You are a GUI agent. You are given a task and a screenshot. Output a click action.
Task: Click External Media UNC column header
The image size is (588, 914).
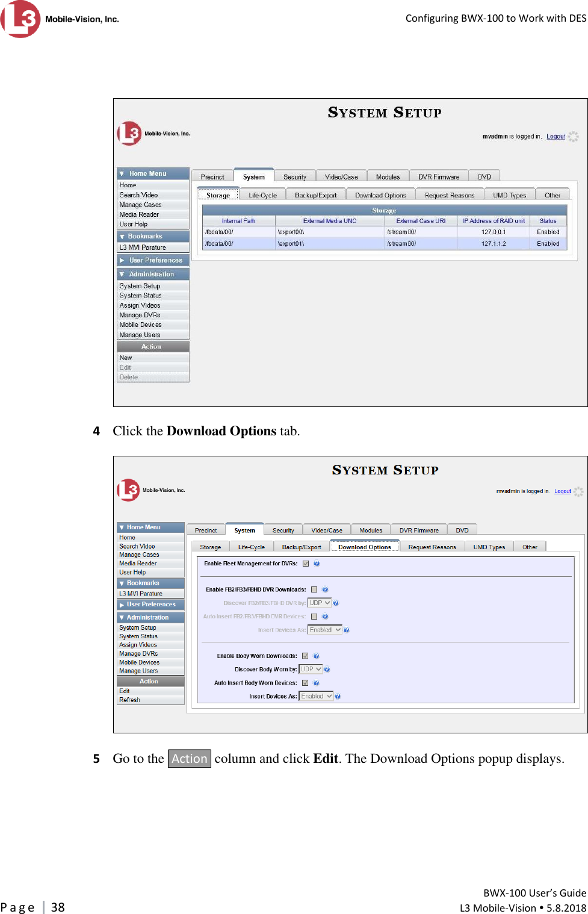330,221
